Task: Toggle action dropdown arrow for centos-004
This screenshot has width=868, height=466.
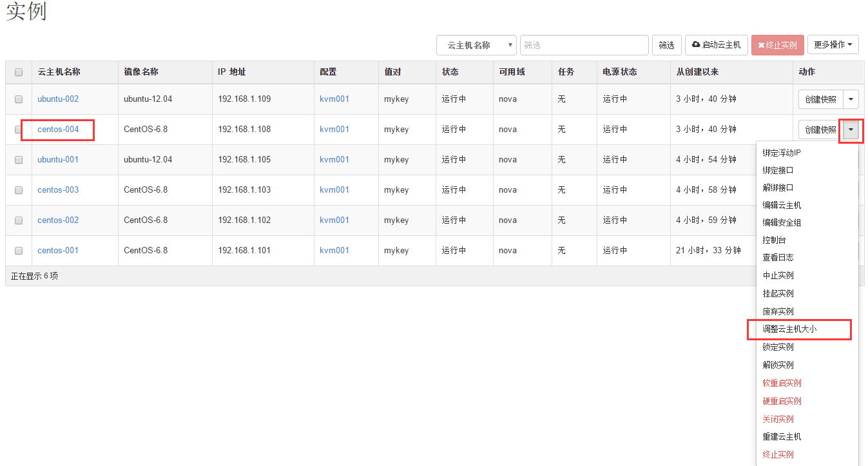Action: click(851, 130)
